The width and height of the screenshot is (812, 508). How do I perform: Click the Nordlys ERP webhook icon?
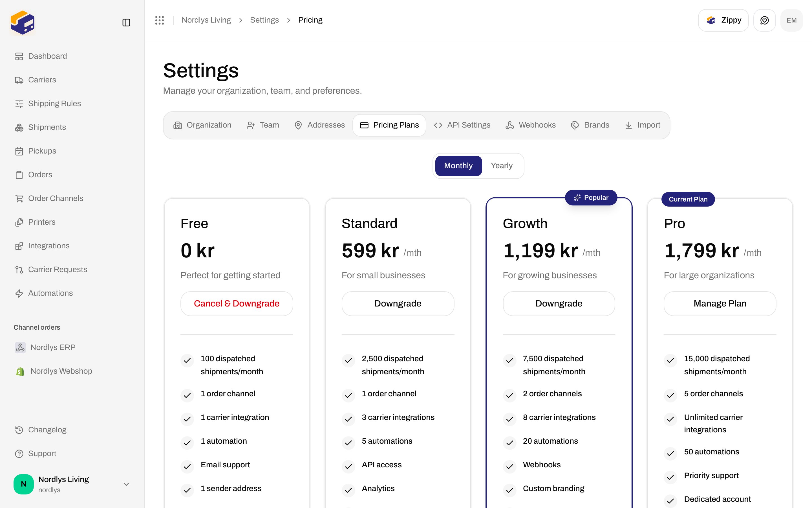click(x=20, y=347)
